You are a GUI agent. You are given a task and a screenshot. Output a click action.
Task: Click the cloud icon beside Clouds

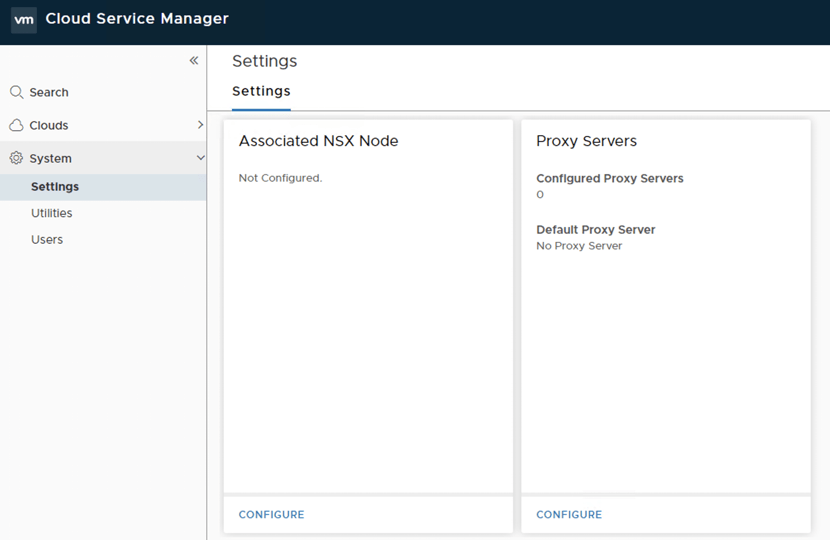[16, 125]
